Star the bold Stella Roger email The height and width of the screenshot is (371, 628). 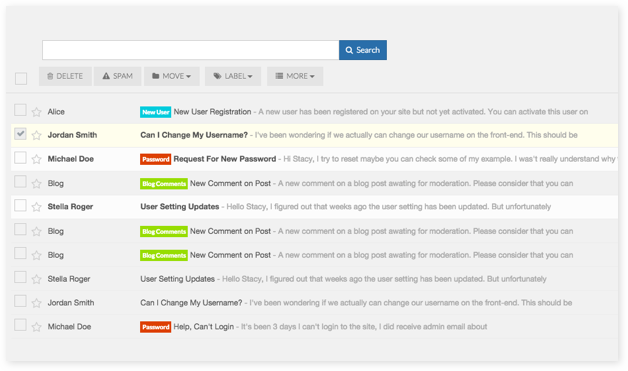[36, 207]
